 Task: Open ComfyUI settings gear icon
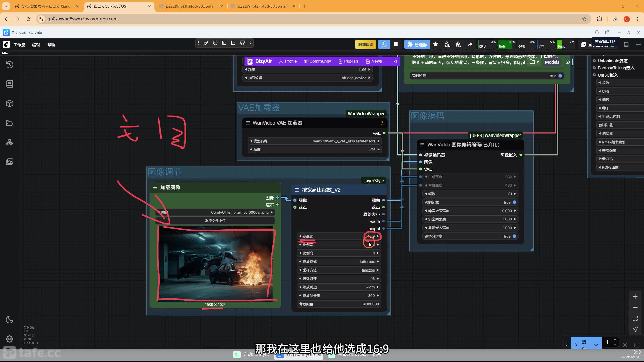10,339
